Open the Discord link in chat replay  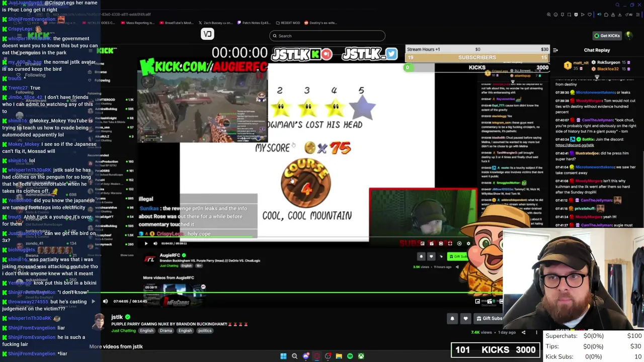coord(575,145)
